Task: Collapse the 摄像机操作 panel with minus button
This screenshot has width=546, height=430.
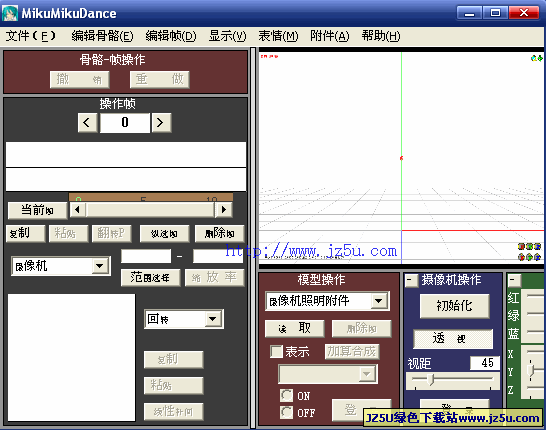Action: 411,281
